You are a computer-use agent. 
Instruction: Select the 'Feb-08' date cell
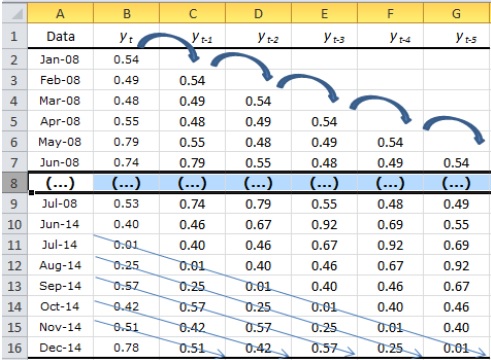click(x=60, y=80)
